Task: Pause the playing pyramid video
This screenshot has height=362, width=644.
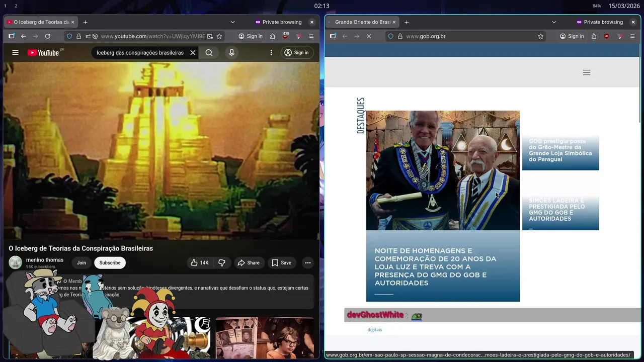Action: 161,151
